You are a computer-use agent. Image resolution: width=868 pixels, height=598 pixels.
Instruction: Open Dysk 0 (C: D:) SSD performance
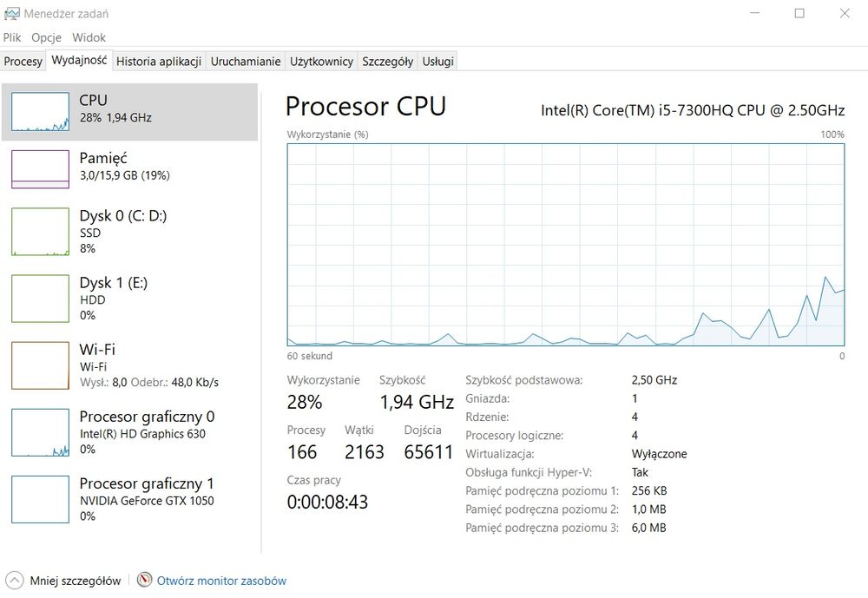40,232
